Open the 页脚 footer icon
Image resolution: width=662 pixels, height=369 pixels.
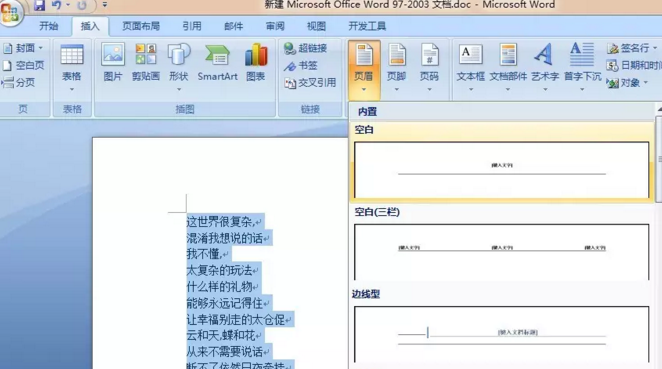[x=396, y=55]
